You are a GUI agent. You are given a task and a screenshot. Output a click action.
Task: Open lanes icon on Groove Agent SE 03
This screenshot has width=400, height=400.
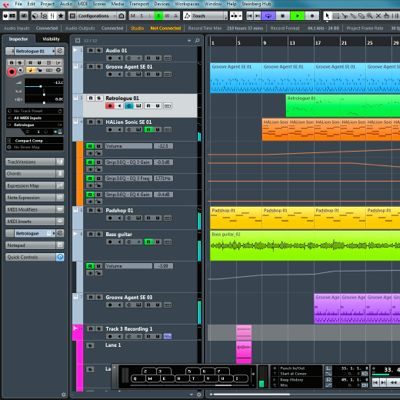tap(167, 305)
